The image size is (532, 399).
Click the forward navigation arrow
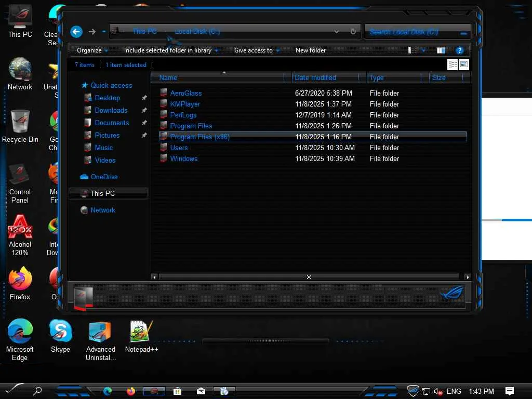[92, 32]
